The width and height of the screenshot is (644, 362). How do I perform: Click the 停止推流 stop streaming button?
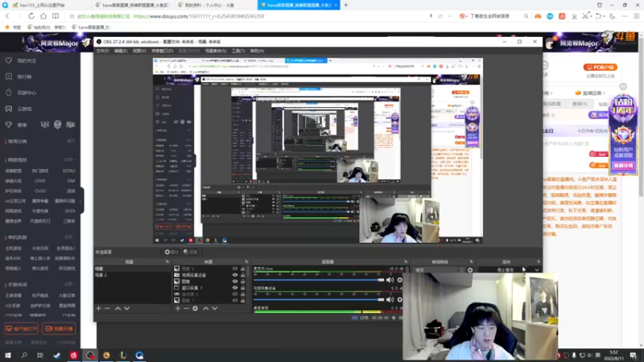click(x=506, y=270)
